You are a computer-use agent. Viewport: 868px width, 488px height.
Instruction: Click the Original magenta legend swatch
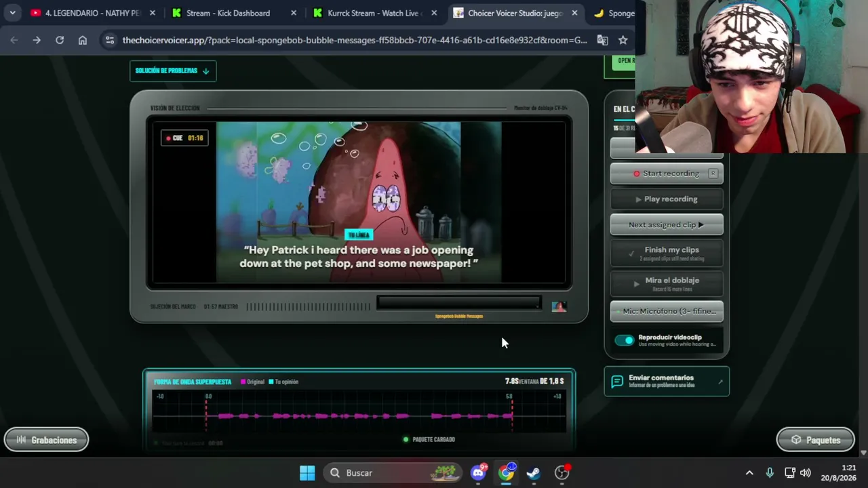tap(243, 382)
